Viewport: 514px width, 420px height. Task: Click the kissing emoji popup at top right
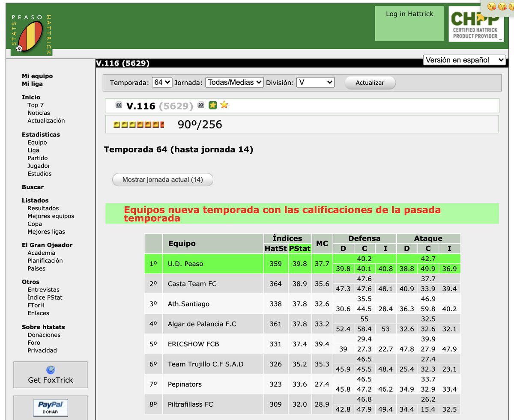point(498,7)
